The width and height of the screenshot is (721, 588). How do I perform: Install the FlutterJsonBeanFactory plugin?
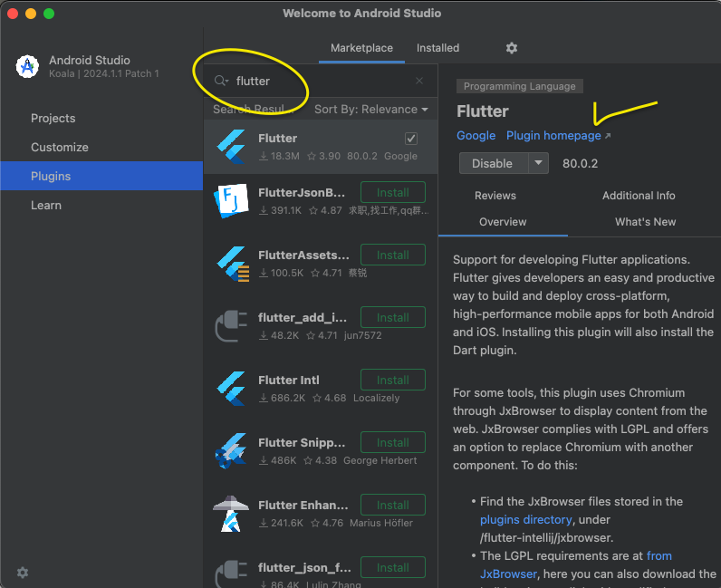[x=393, y=192]
